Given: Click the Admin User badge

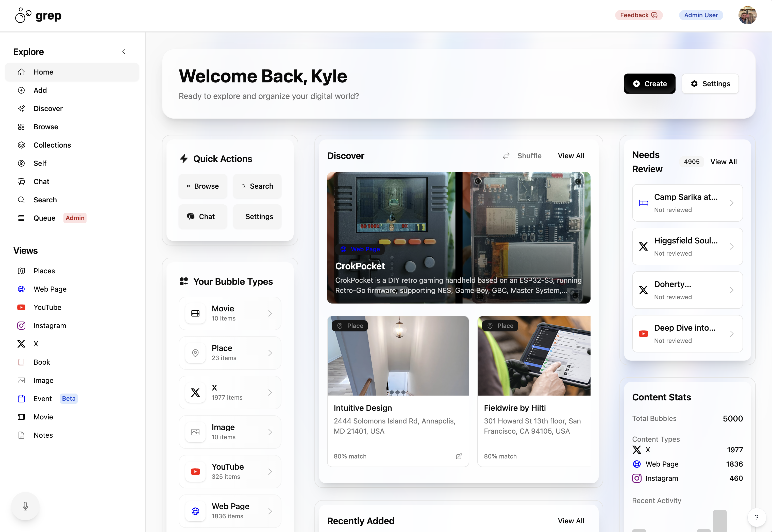Looking at the screenshot, I should click(x=701, y=15).
